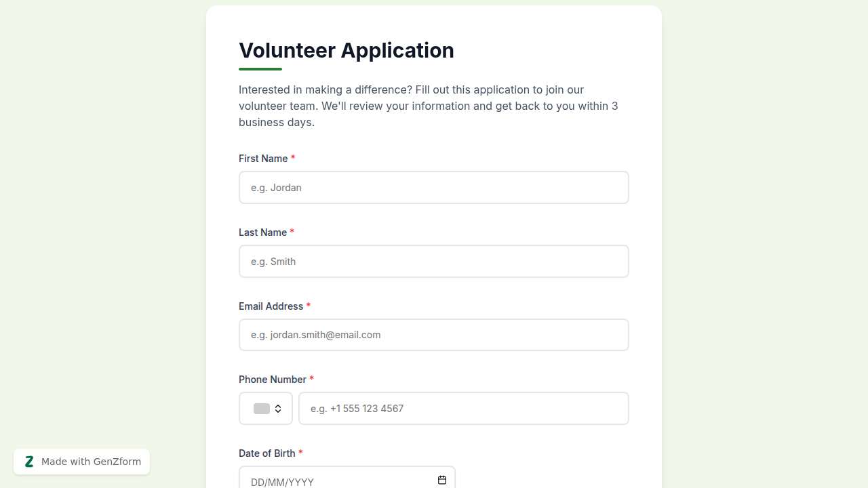Focus the Last Name text field
This screenshot has width=868, height=488.
(433, 261)
